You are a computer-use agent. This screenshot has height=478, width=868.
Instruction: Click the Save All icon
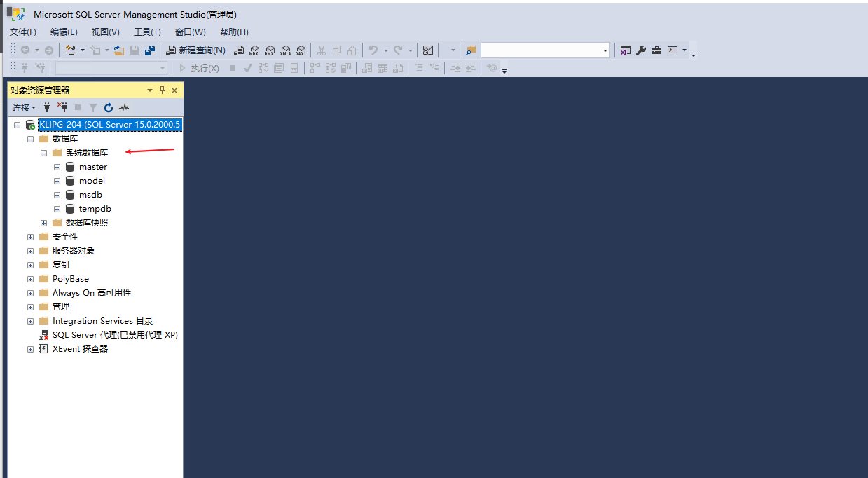click(x=150, y=50)
